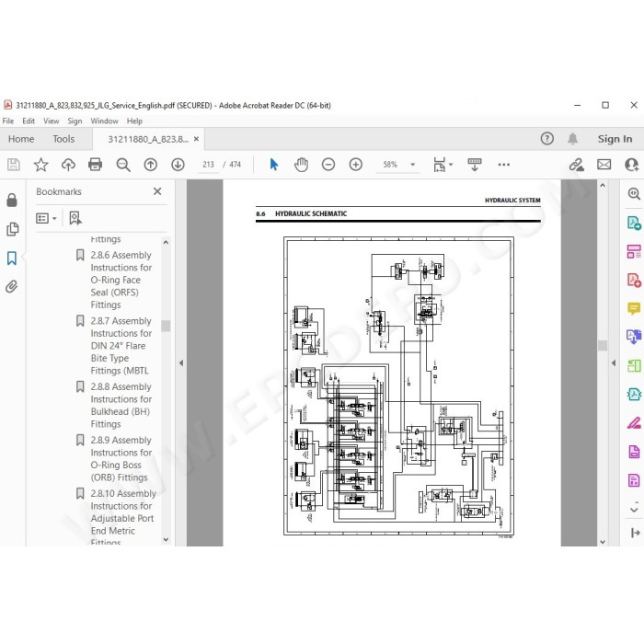The height and width of the screenshot is (644, 644).
Task: Add document to starred favorites
Action: click(40, 165)
